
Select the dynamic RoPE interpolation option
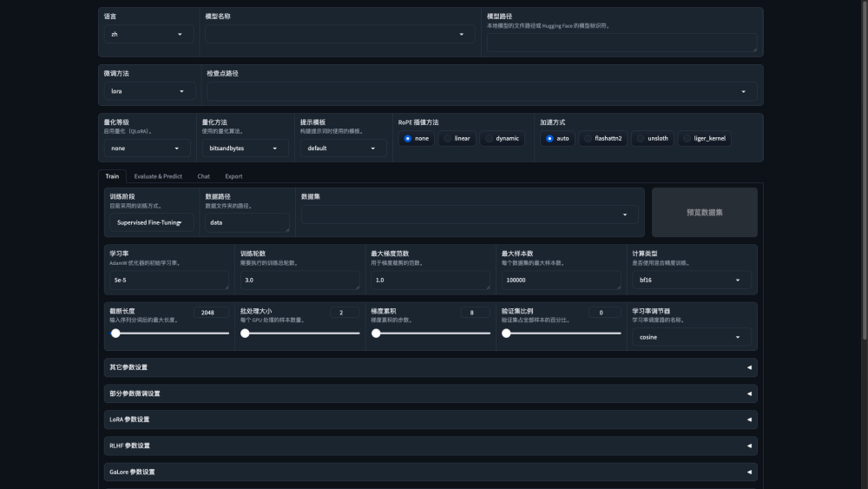coord(502,138)
